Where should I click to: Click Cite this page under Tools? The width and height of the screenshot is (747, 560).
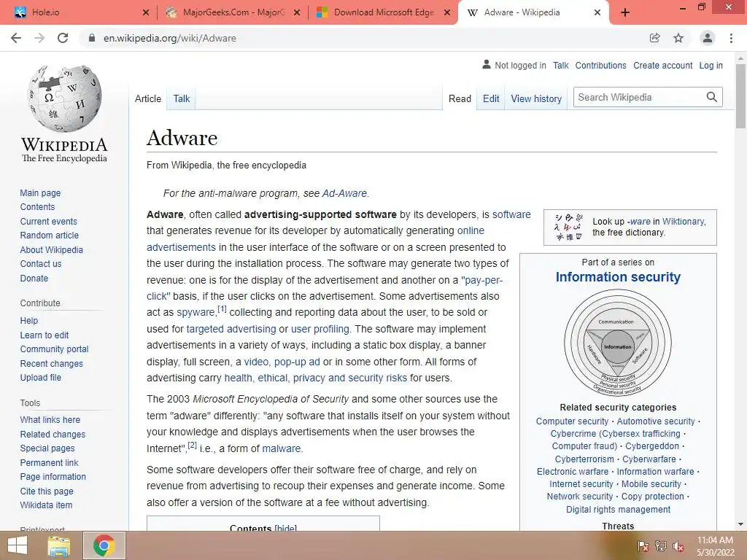point(47,491)
